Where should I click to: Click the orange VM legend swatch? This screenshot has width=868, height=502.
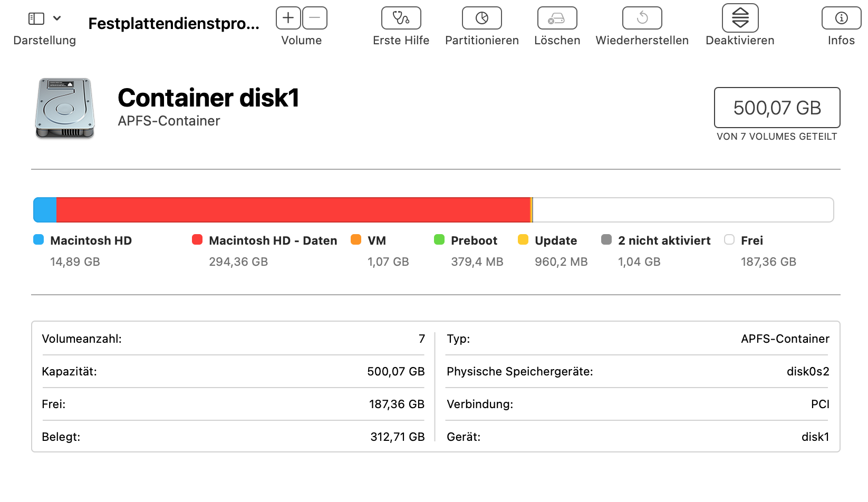(x=356, y=240)
